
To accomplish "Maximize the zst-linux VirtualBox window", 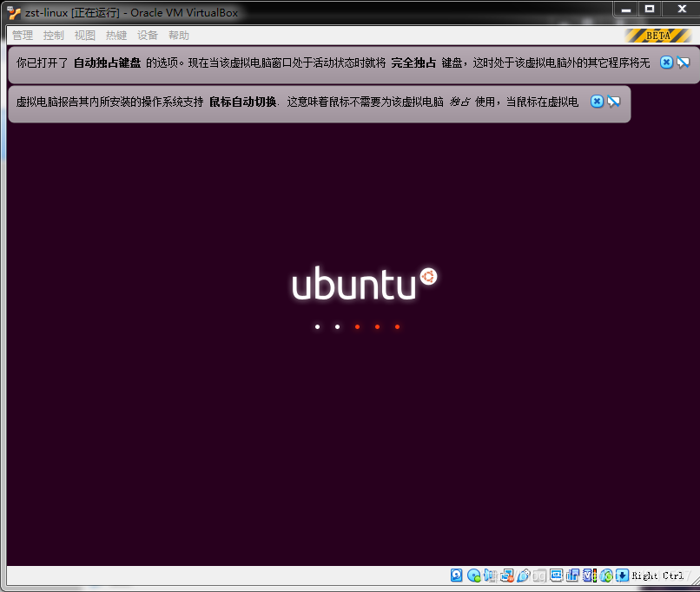I will [x=650, y=9].
